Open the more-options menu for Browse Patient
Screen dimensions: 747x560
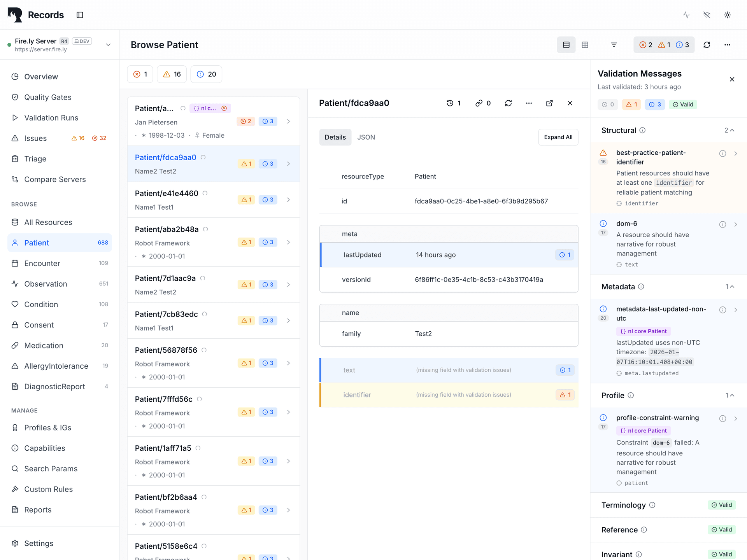[727, 45]
